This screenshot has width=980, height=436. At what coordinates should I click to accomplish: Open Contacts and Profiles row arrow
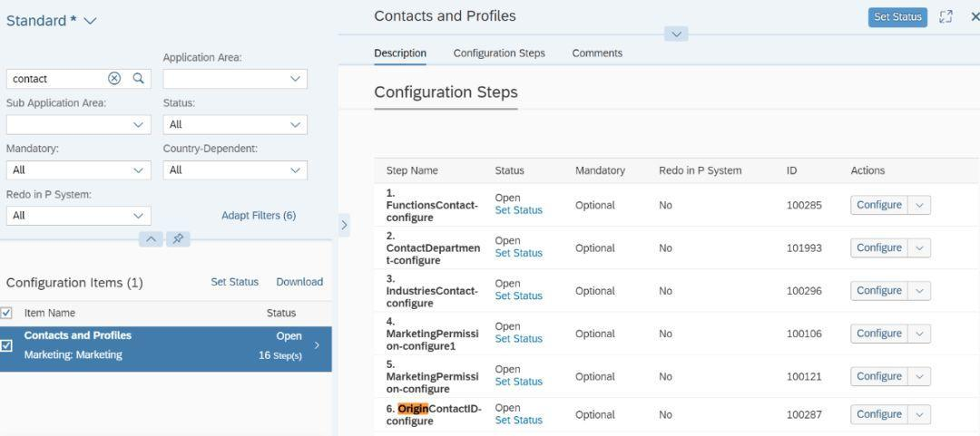(x=317, y=345)
